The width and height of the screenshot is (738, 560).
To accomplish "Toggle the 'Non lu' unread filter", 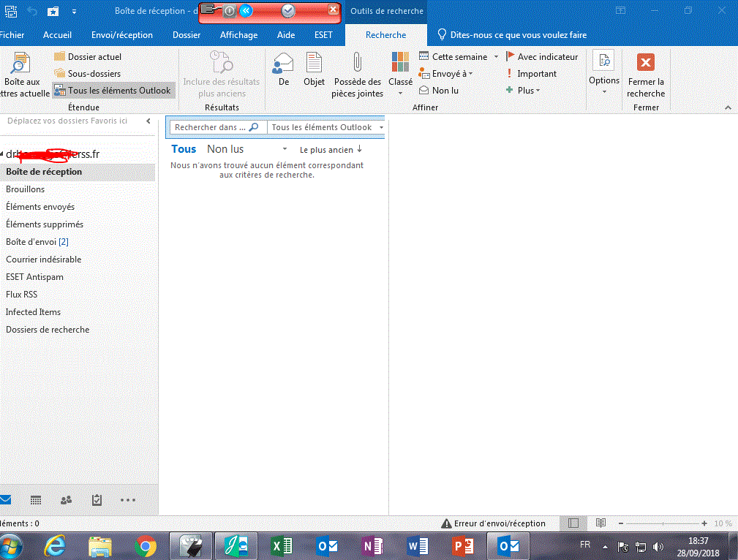I will tap(439, 91).
